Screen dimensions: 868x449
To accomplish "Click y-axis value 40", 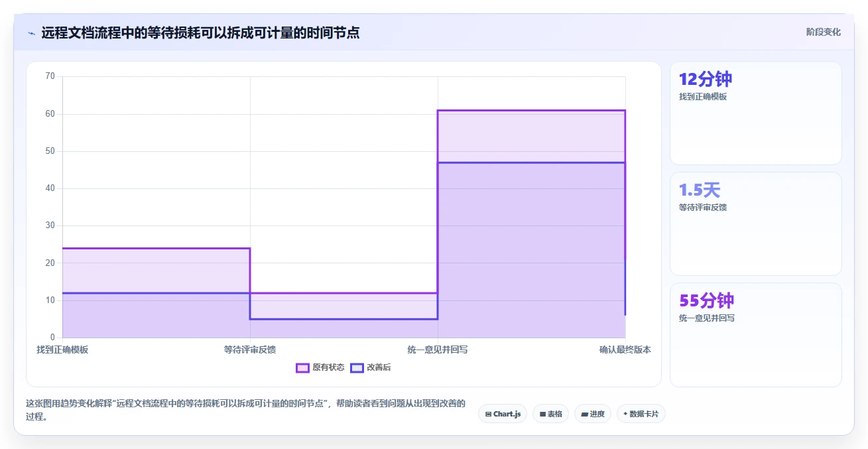I will tap(50, 188).
